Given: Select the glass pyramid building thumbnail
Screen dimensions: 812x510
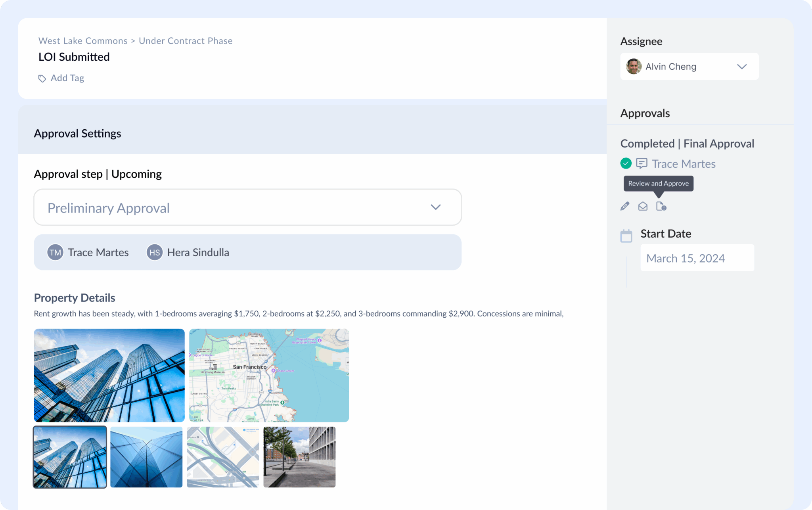Looking at the screenshot, I should [146, 457].
